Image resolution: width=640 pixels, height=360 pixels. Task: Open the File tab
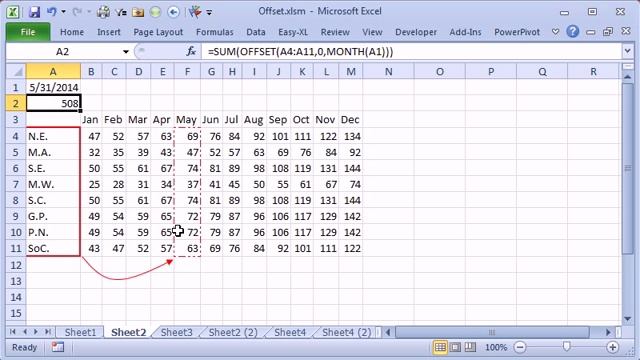click(x=28, y=32)
